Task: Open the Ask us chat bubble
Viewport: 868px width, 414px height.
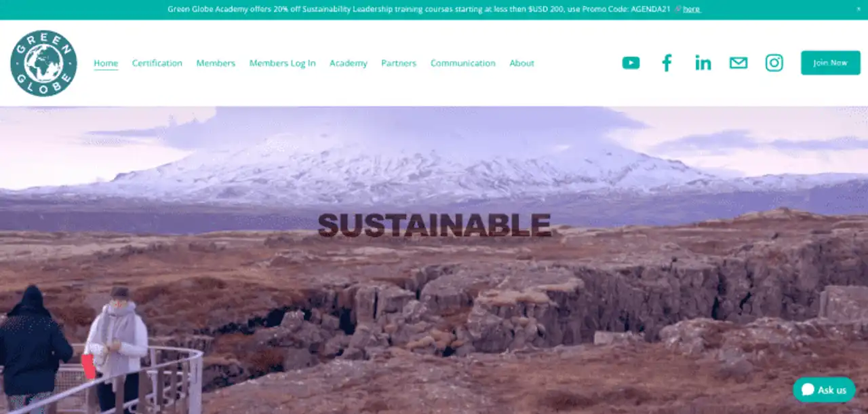Action: [824, 390]
